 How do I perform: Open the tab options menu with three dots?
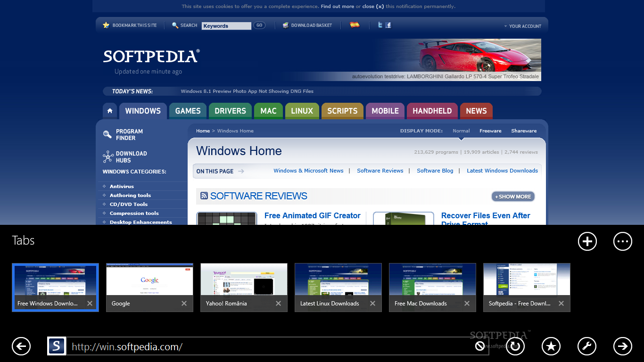pyautogui.click(x=622, y=241)
